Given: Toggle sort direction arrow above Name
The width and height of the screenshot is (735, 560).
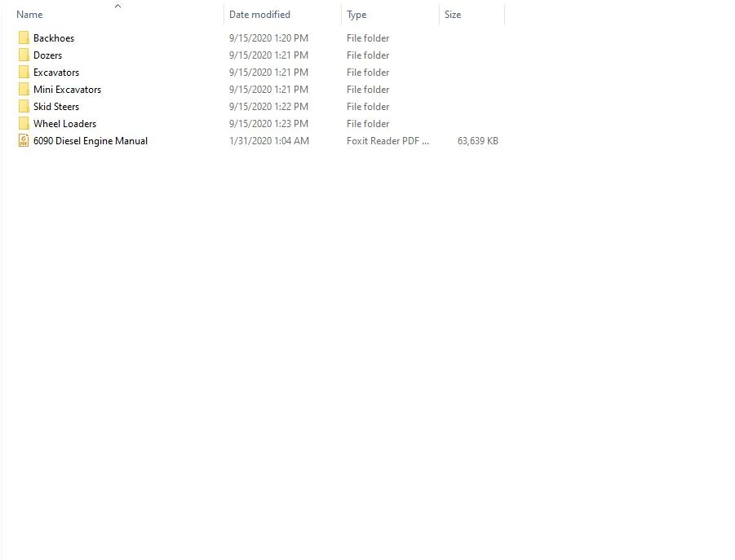Looking at the screenshot, I should click(117, 6).
